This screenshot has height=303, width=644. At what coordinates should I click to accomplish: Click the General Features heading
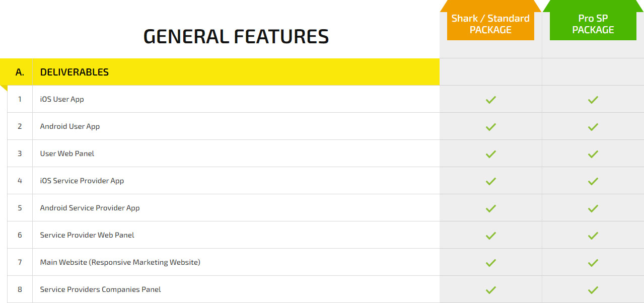pyautogui.click(x=236, y=37)
